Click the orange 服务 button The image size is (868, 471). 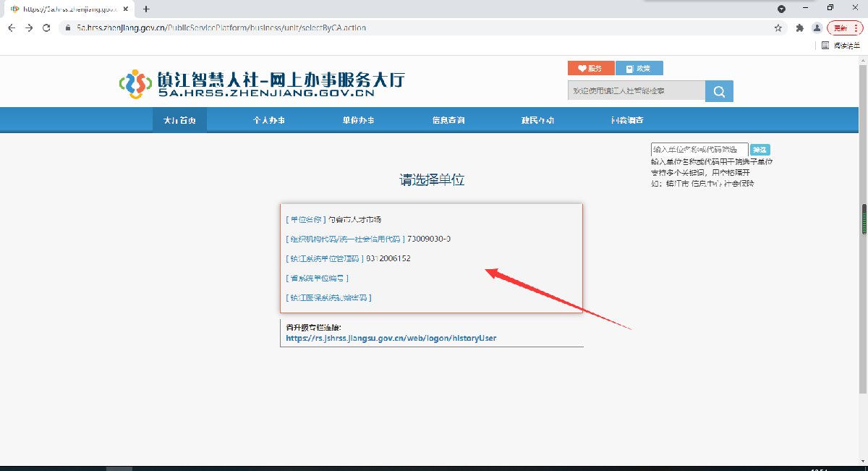pos(590,68)
